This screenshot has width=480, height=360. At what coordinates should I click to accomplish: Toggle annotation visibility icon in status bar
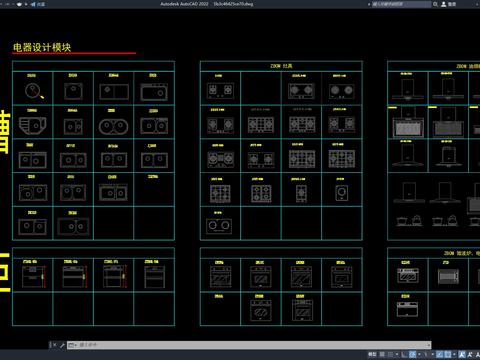(462, 354)
